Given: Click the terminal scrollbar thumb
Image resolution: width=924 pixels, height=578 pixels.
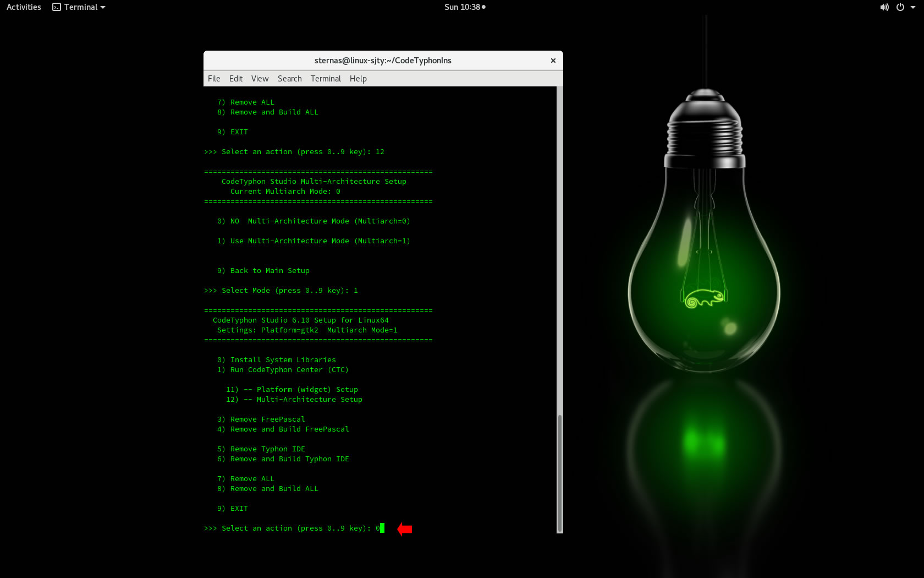Looking at the screenshot, I should point(560,472).
